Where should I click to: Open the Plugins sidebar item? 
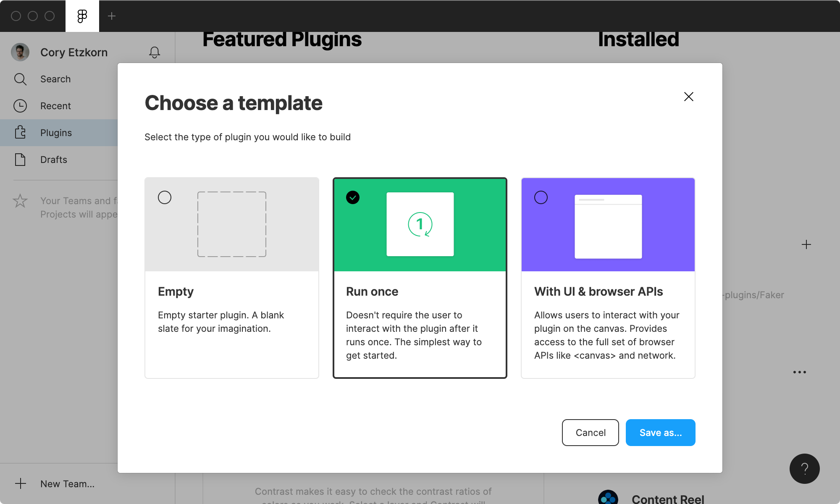coord(59,133)
